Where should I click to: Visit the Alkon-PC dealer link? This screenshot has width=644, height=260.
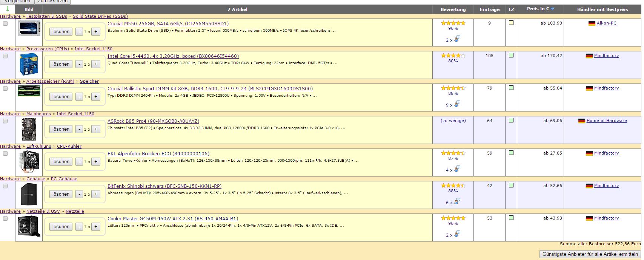(607, 23)
